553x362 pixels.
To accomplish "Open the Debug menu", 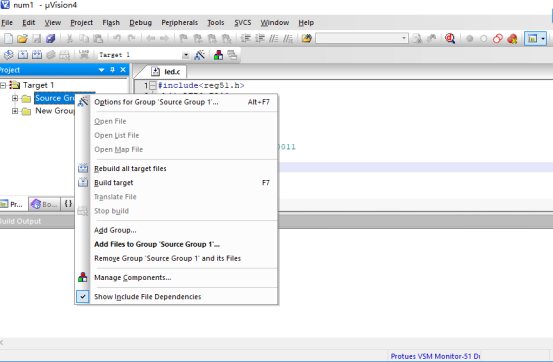I will (140, 23).
